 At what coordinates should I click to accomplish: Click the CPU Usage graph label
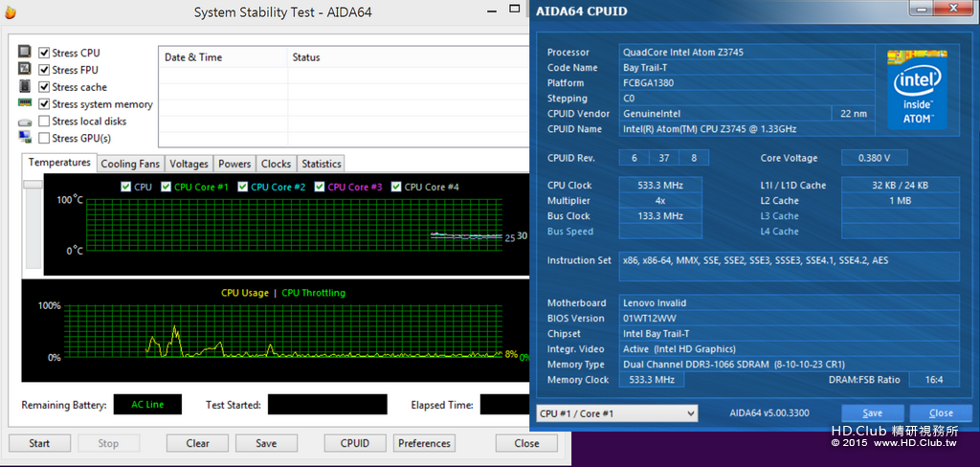[x=244, y=293]
